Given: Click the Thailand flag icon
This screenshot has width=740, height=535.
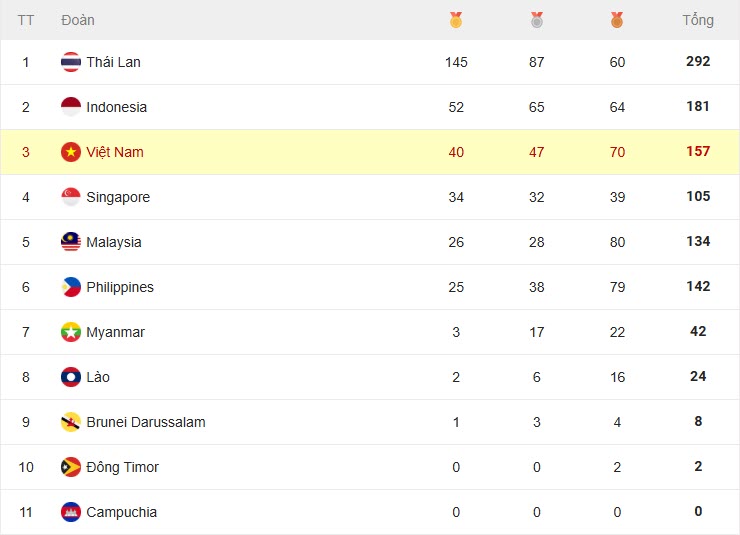Looking at the screenshot, I should click(71, 62).
